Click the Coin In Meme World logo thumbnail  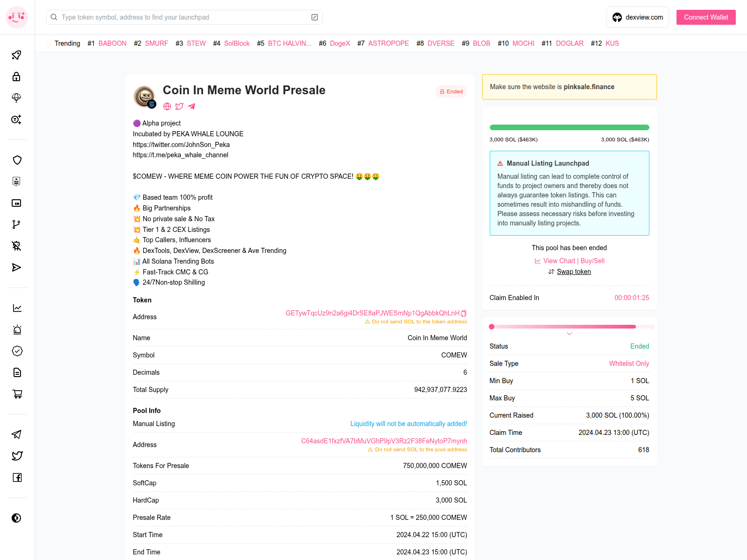[145, 97]
